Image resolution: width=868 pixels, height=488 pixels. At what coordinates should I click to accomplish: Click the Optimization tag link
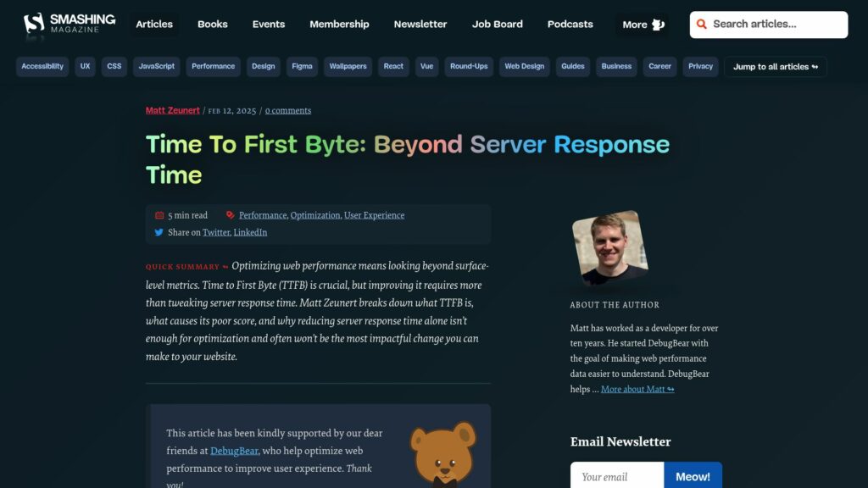tap(315, 215)
